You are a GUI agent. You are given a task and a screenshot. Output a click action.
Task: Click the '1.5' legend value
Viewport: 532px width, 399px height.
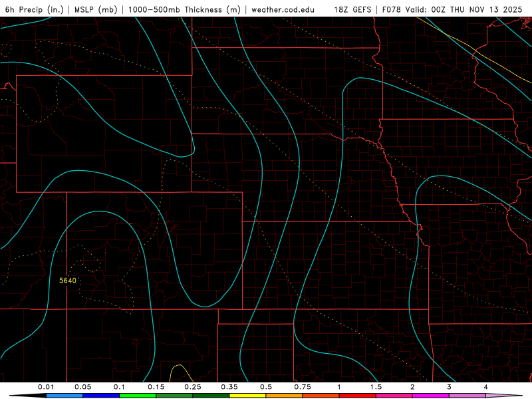pos(376,387)
